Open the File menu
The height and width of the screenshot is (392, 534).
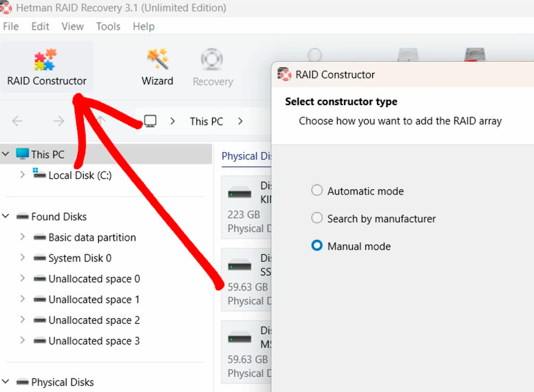click(x=11, y=27)
